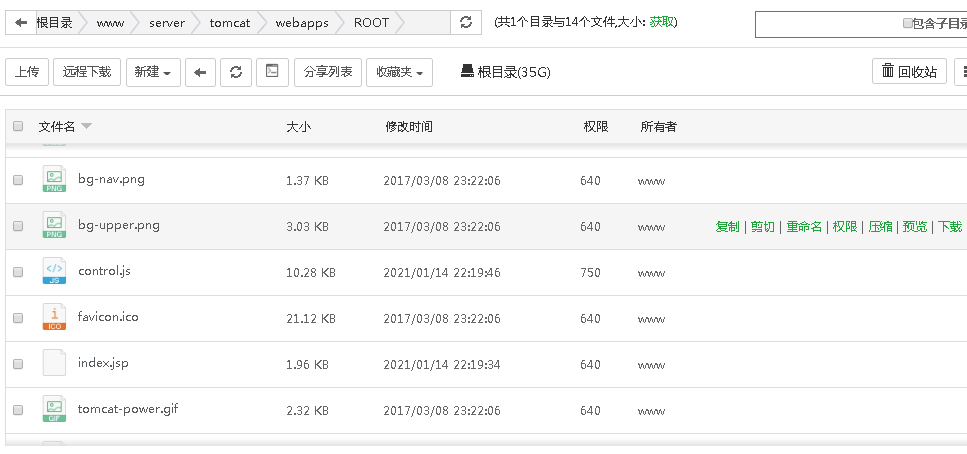This screenshot has width=967, height=454.
Task: Click the 重命名 action for bg-upper.png
Action: (x=804, y=227)
